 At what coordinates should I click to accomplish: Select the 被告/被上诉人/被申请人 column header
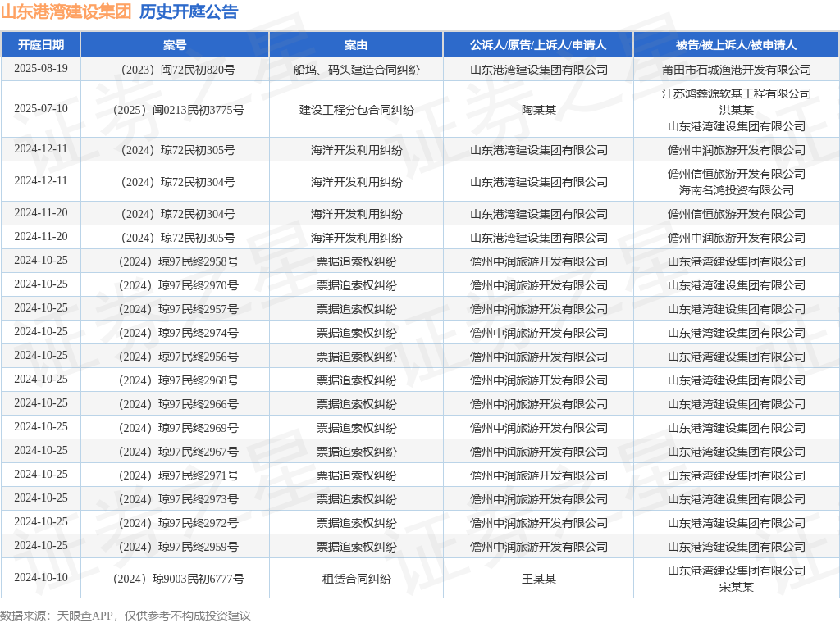click(736, 45)
